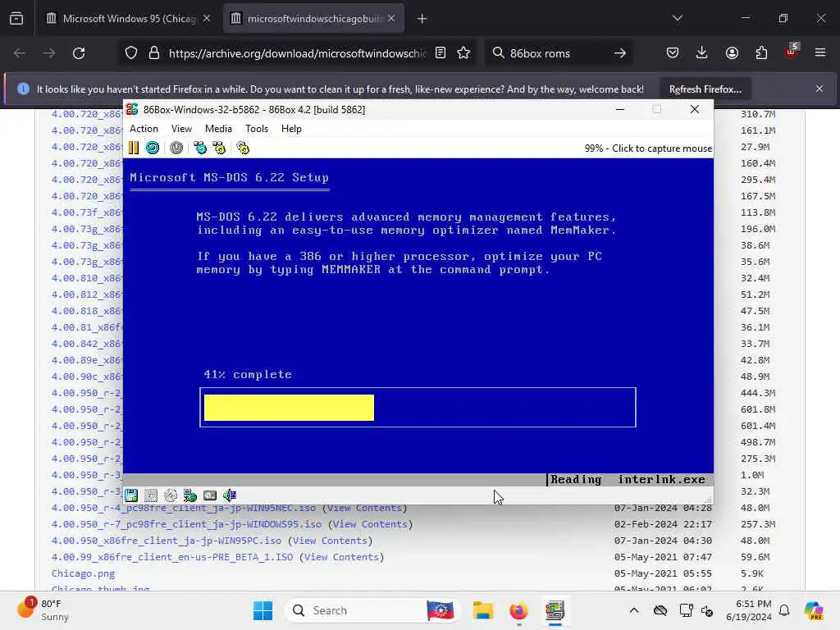Viewport: 840px width, 630px height.
Task: Open 86Box taskbar icon
Action: pos(555,610)
